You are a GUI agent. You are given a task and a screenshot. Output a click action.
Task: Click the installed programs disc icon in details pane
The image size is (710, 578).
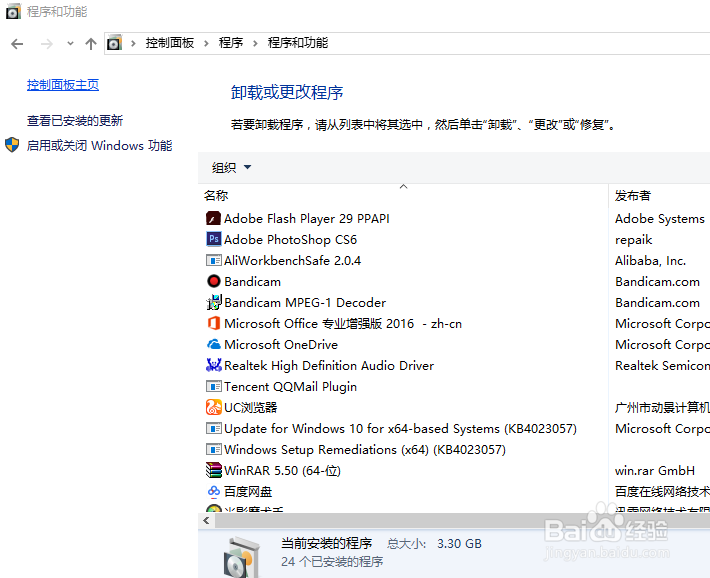pyautogui.click(x=242, y=557)
